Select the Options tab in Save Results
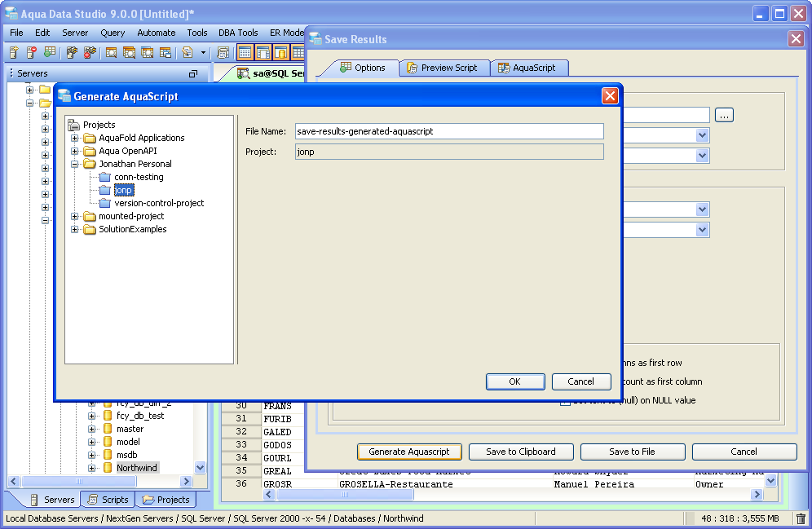812x529 pixels. [x=363, y=68]
